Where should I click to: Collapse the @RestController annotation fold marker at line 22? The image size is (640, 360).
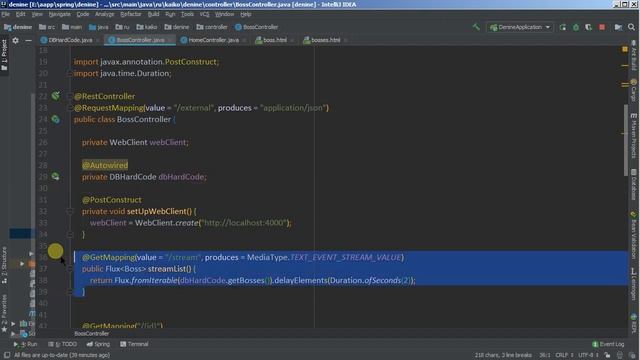[70, 96]
